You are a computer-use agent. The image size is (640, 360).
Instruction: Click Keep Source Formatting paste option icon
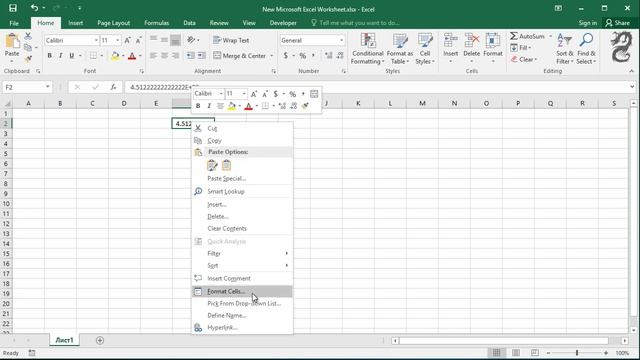click(212, 165)
